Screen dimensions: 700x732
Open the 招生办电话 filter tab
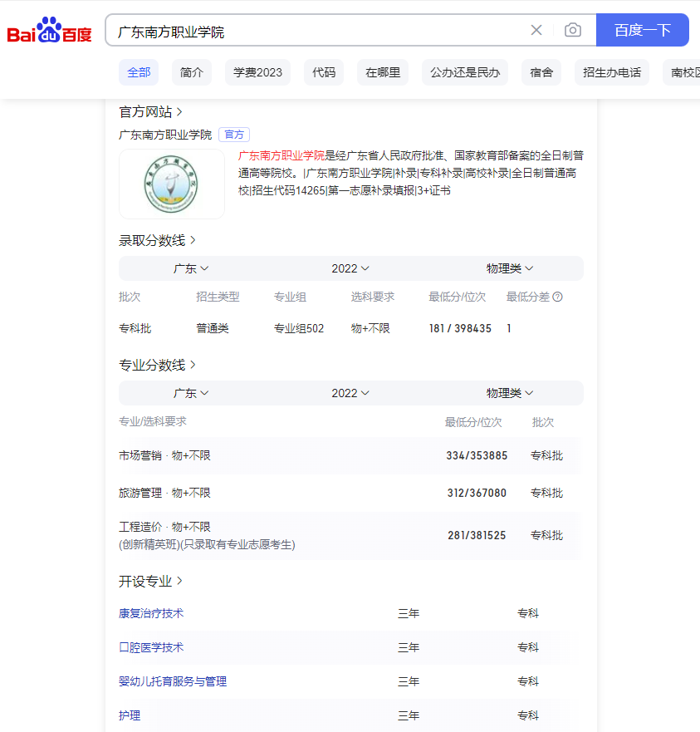tap(611, 72)
